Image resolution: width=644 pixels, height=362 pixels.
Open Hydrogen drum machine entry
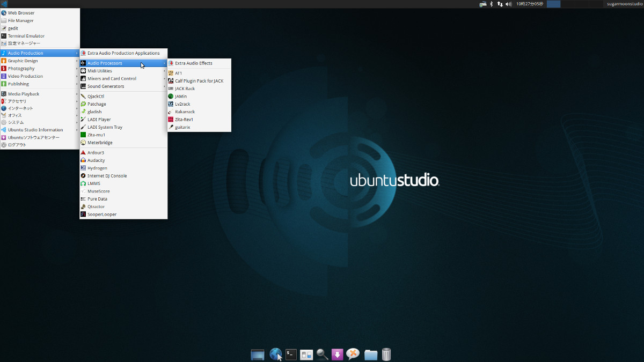coord(123,168)
